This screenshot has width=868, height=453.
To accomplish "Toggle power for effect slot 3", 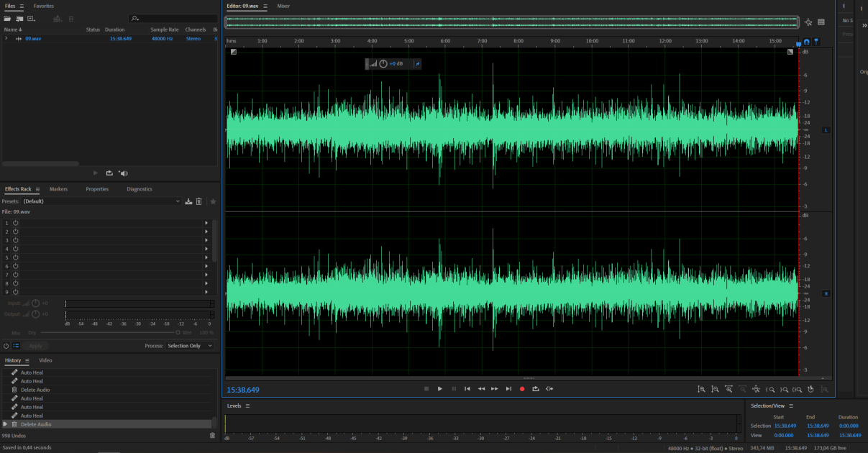I will 16,240.
